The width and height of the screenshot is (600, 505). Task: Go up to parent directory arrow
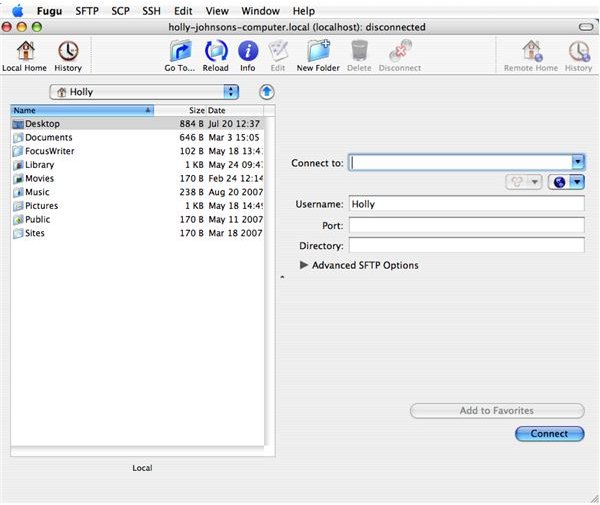[x=267, y=92]
